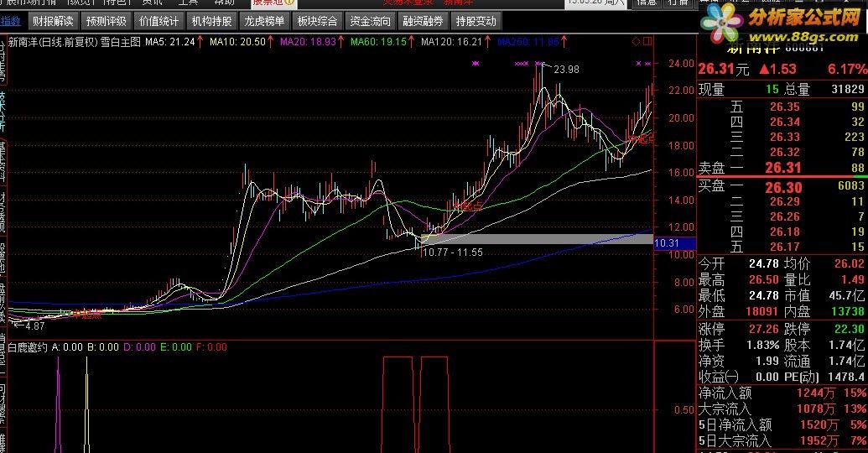View the 资金流向 tab
This screenshot has width=868, height=453.
click(371, 22)
